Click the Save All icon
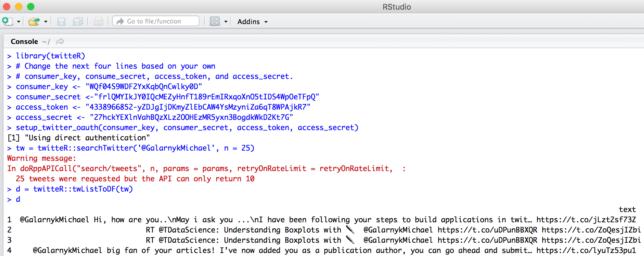 pyautogui.click(x=78, y=21)
